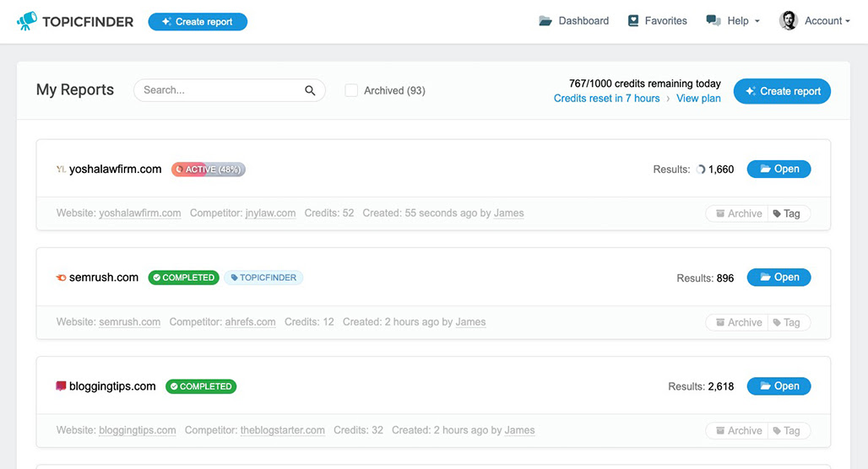Click semrush.com website link
This screenshot has height=469, width=868.
[x=129, y=322]
